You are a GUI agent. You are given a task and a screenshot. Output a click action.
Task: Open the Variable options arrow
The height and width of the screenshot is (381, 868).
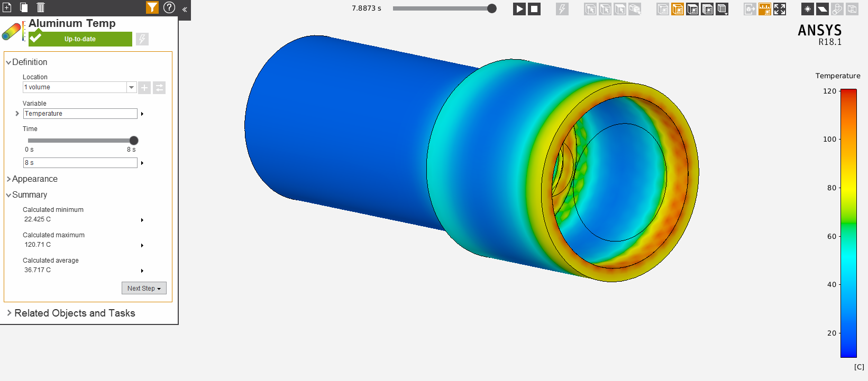(142, 114)
